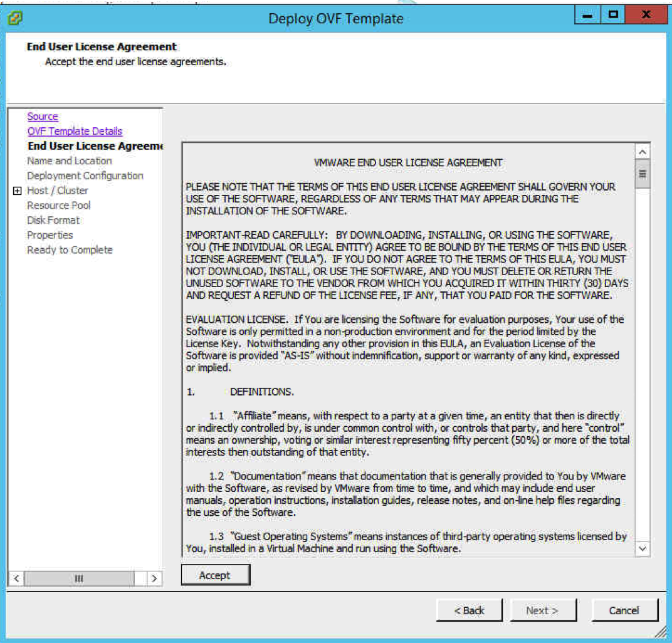
Task: Maximize the Deploy OVF Template window
Action: tap(613, 14)
